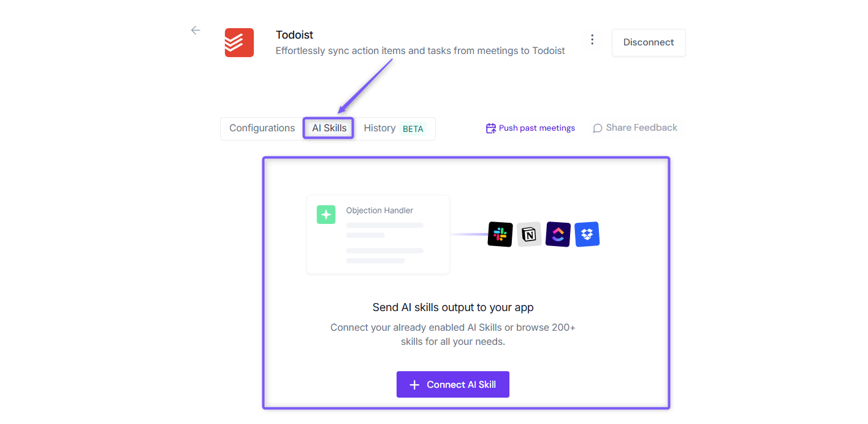Open the History tab
The height and width of the screenshot is (424, 868).
(x=379, y=128)
